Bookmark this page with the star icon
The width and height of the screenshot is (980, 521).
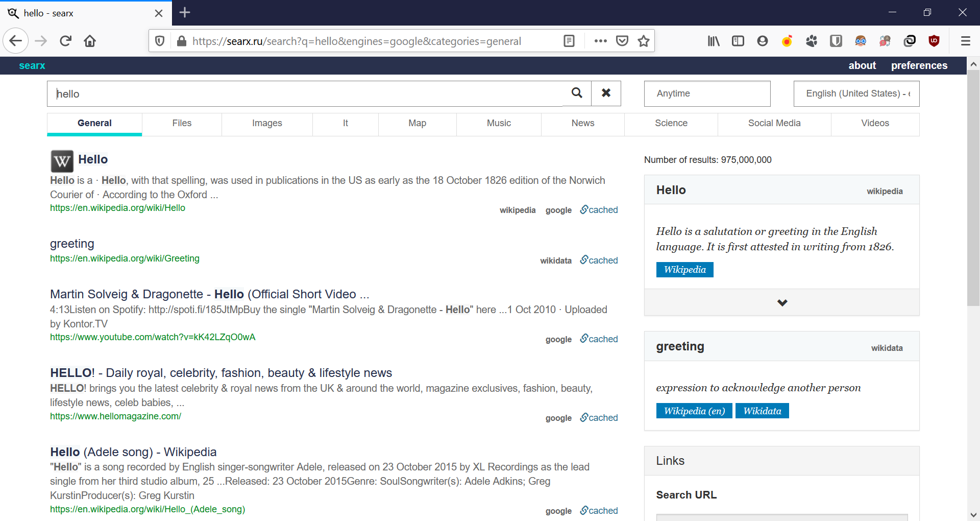point(643,41)
